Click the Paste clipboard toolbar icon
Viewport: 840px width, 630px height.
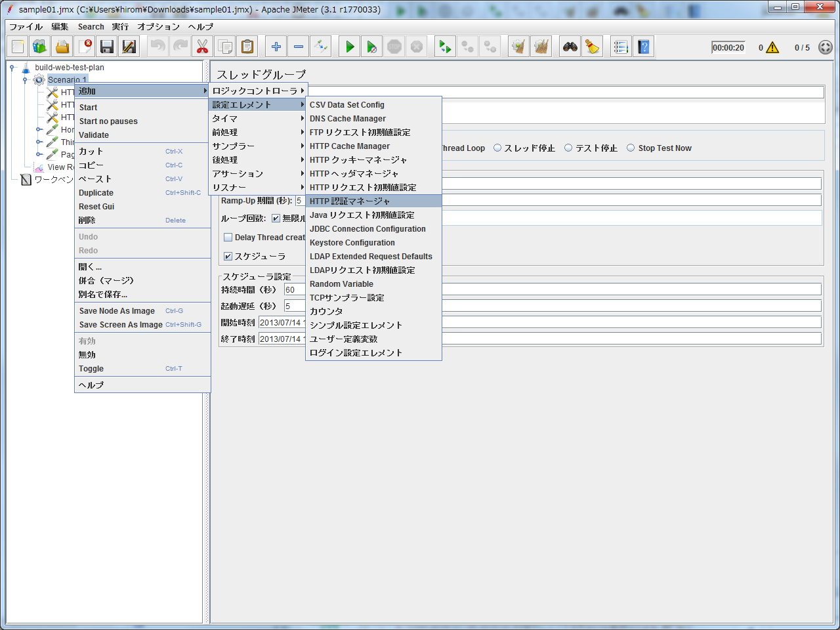[x=247, y=47]
